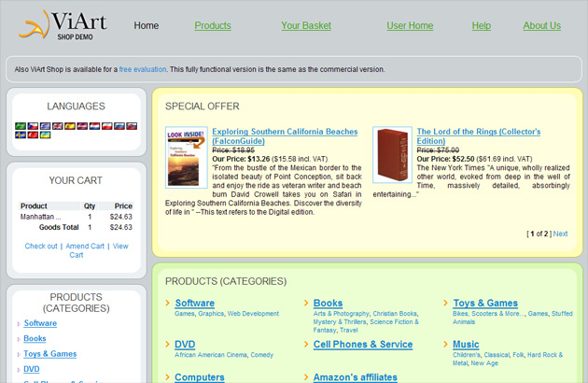This screenshot has width=588, height=383.
Task: Pick the Turkish flag language
Action: 33,135
